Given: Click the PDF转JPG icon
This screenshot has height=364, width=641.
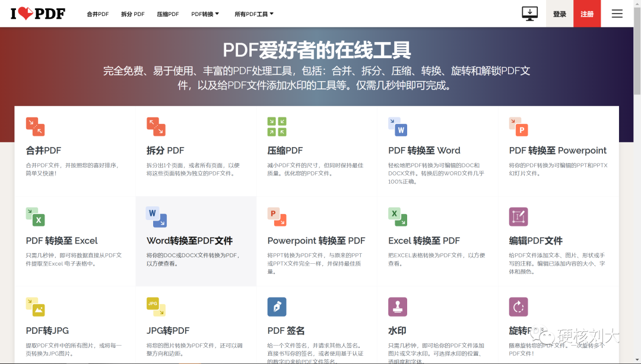Looking at the screenshot, I should [35, 307].
